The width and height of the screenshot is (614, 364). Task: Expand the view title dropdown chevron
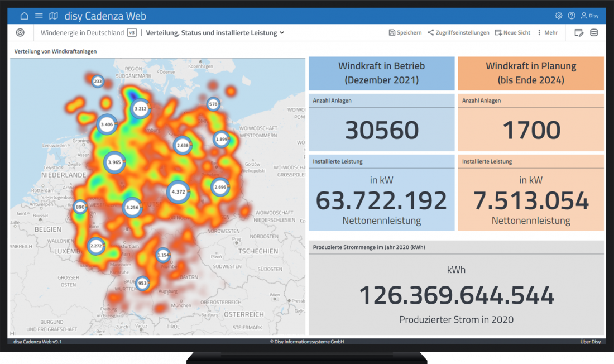282,33
